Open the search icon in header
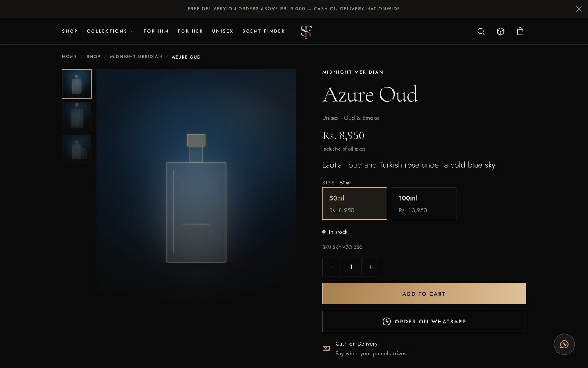The image size is (588, 368). [481, 32]
